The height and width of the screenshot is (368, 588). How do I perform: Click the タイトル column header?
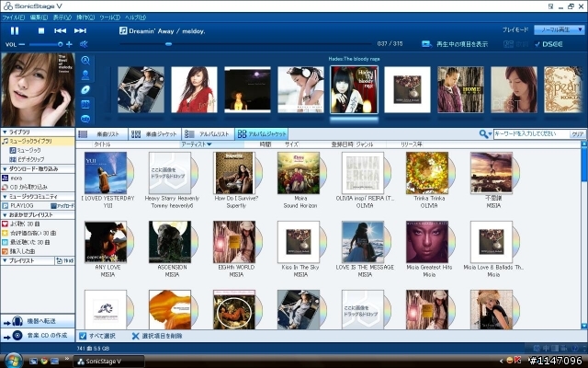[x=102, y=144]
